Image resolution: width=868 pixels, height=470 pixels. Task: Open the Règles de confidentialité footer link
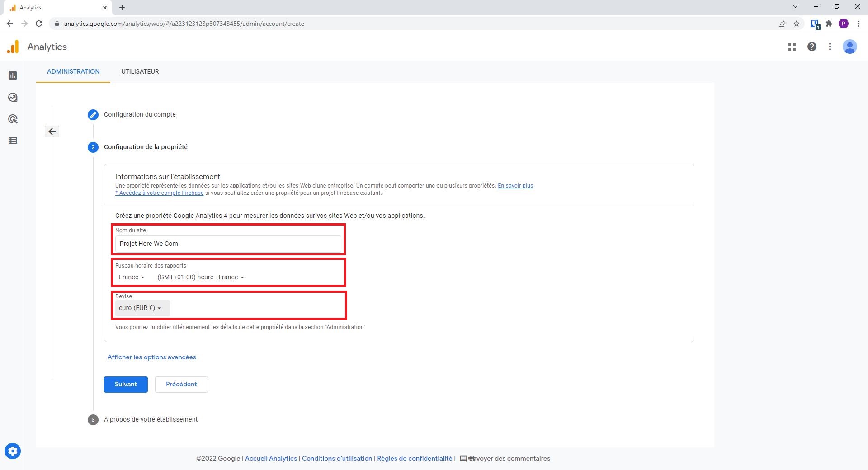pos(415,458)
